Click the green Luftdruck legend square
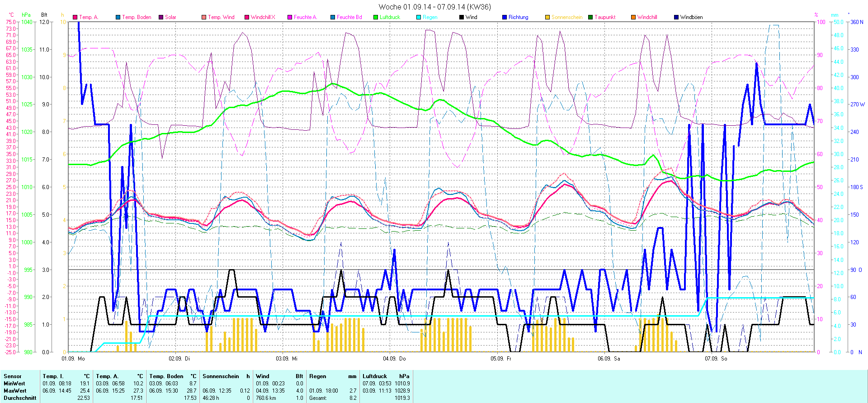Viewport: 868px width, 403px height. pos(376,17)
